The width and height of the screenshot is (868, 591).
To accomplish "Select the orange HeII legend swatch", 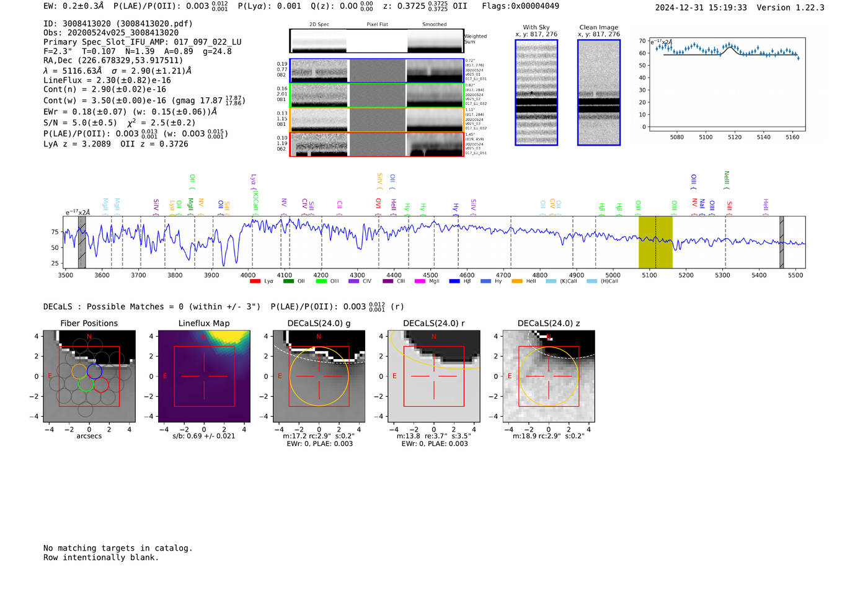I will [517, 282].
